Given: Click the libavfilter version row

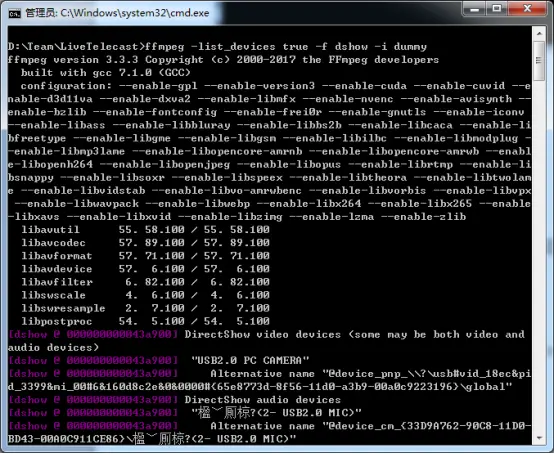Looking at the screenshot, I should 146,282.
